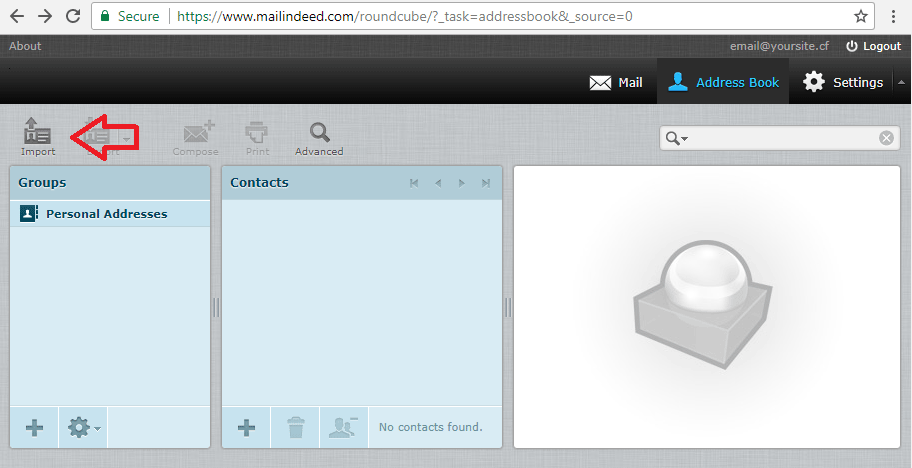
Task: Add a new contact group
Action: [x=34, y=428]
